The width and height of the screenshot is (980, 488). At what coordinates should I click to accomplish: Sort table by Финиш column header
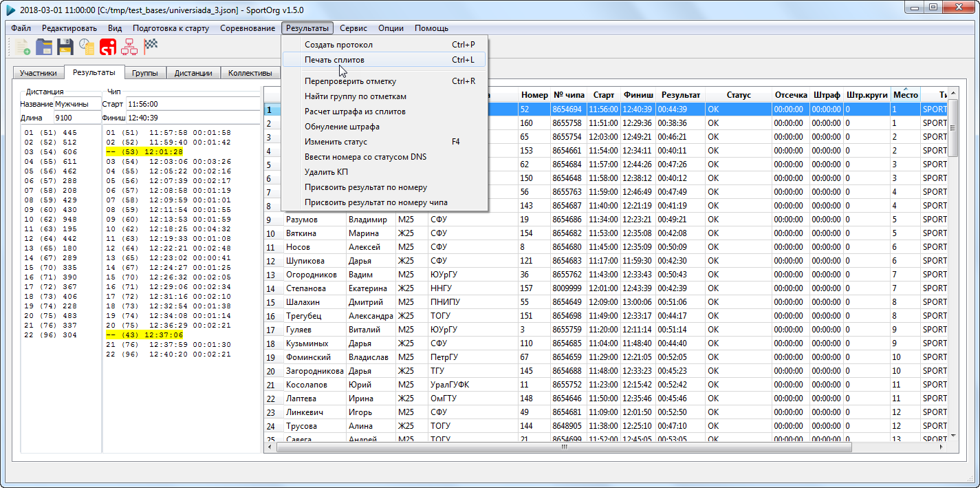click(x=638, y=95)
